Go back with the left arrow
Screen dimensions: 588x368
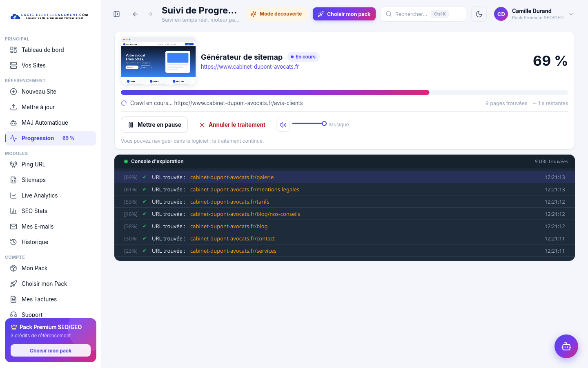(x=135, y=14)
